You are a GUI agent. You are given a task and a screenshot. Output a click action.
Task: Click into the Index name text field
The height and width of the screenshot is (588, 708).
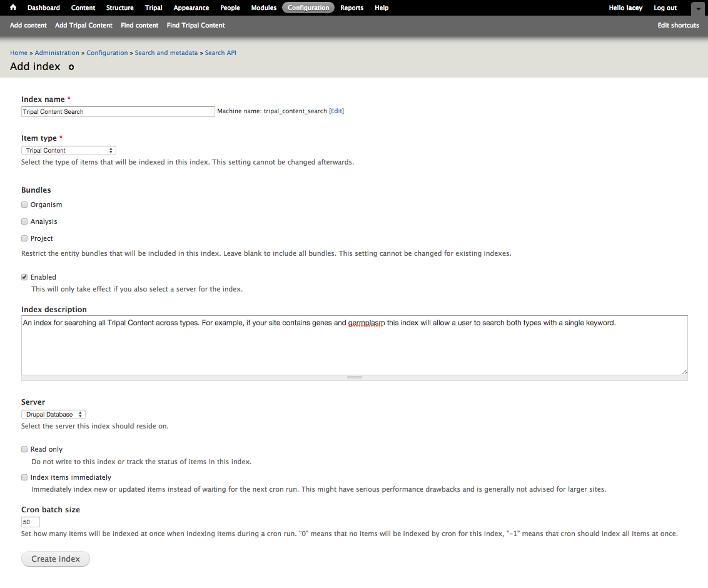click(118, 111)
